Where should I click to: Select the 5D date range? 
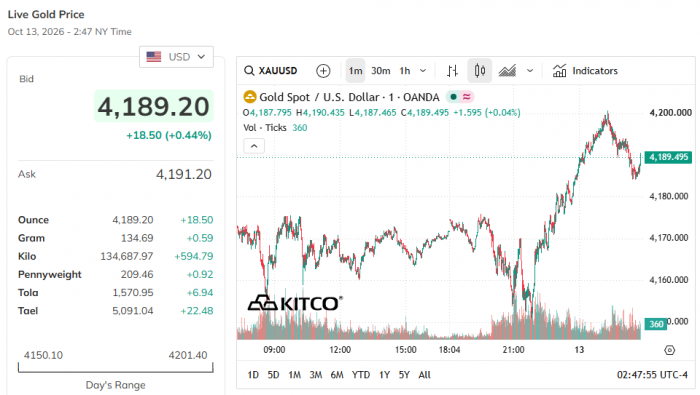[x=273, y=375]
